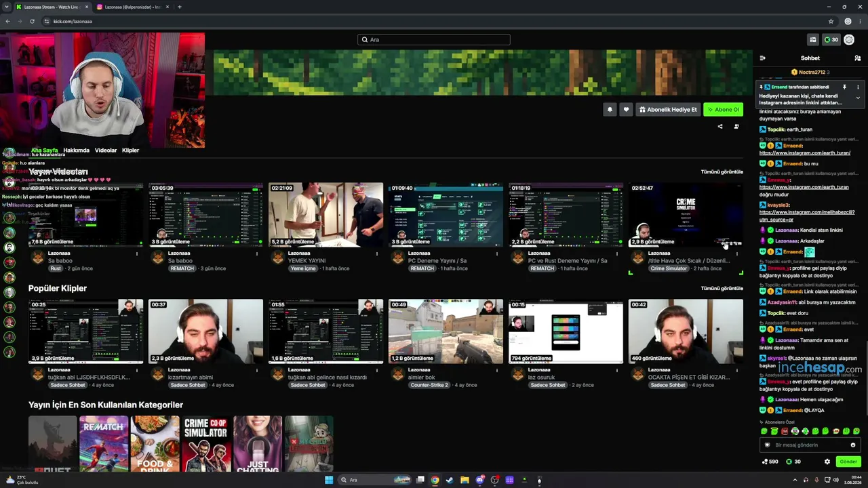Collapse the chat panel with the arrow icon

pos(762,58)
